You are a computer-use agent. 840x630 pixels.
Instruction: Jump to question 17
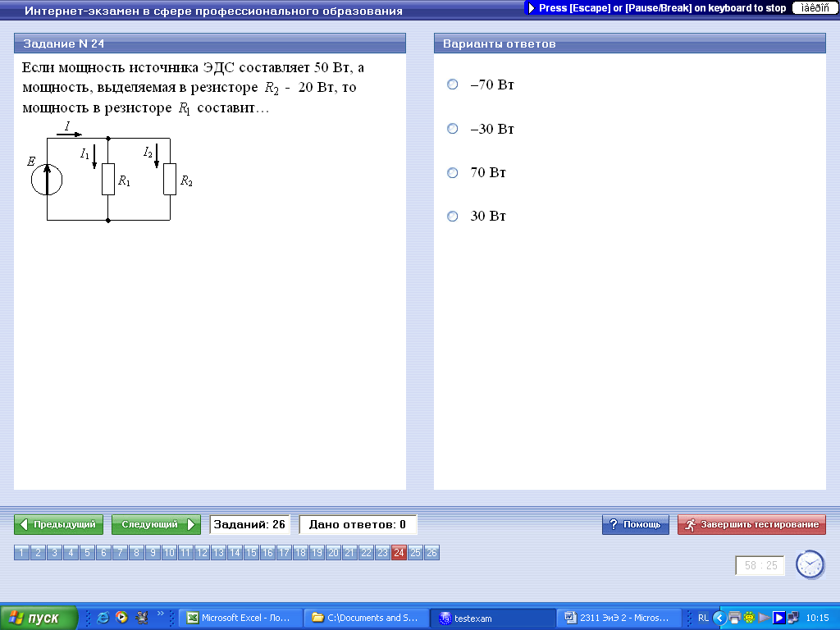284,552
